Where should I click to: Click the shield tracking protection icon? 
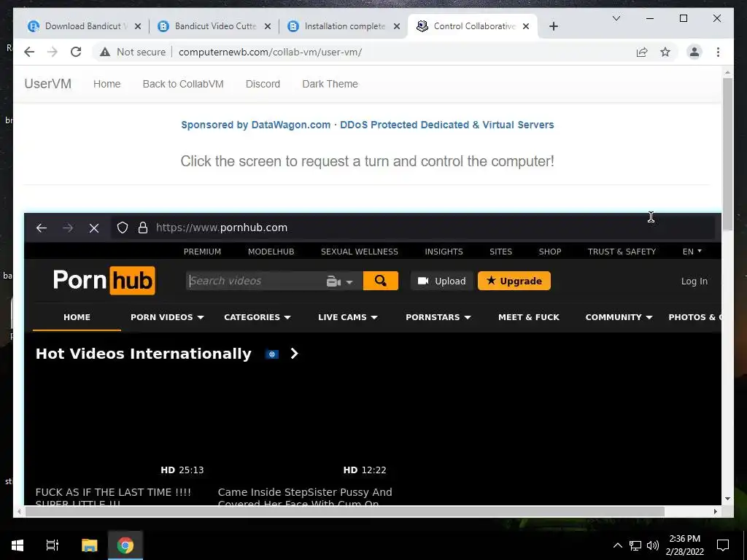point(123,227)
